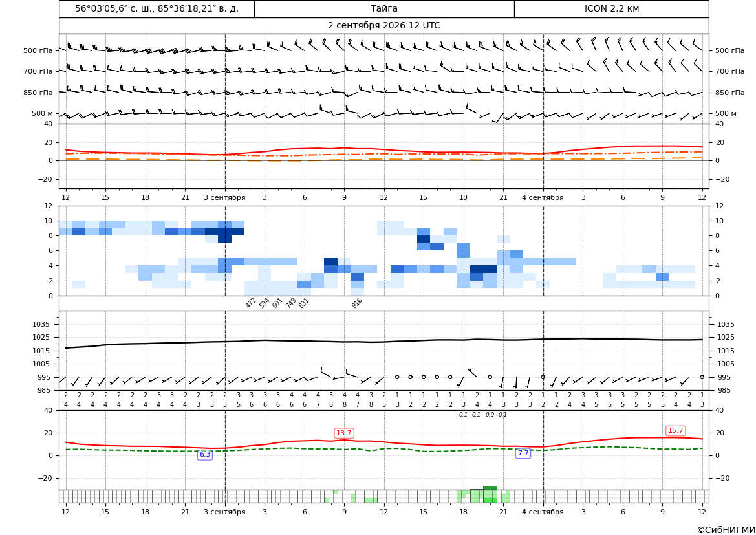
Task: Click the right 850 гПа wind level label
Action: (x=730, y=93)
